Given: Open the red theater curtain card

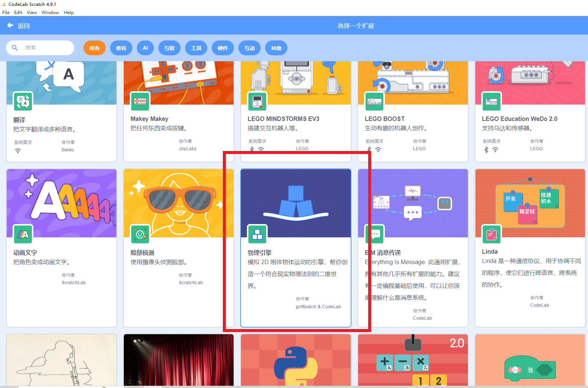Looking at the screenshot, I should tap(179, 360).
